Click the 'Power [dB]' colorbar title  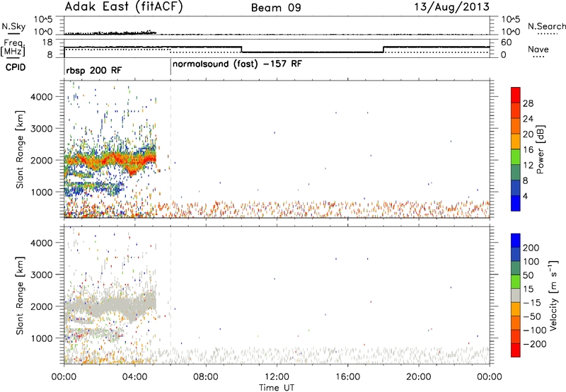pyautogui.click(x=541, y=149)
